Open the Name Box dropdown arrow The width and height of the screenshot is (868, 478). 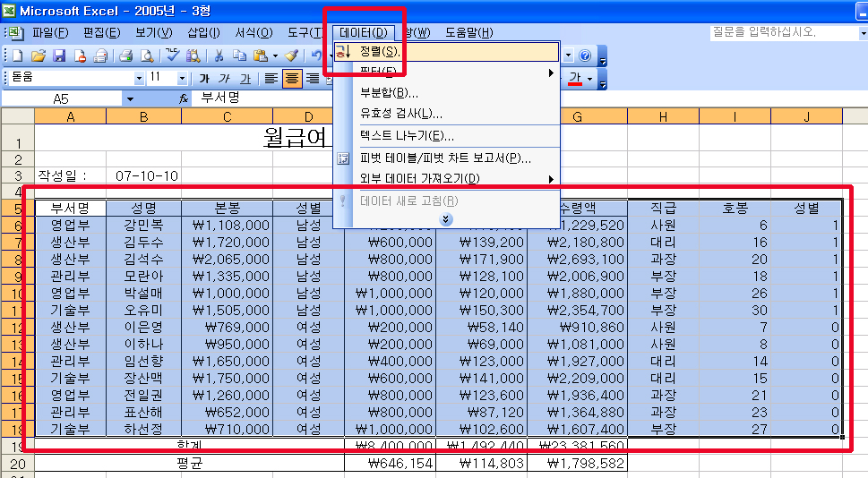pyautogui.click(x=130, y=99)
